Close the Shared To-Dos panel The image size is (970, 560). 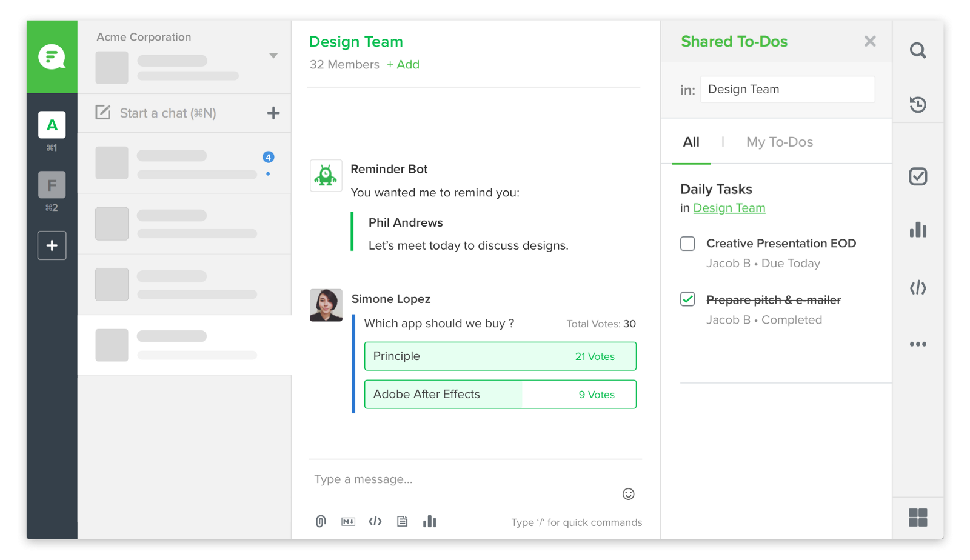(870, 41)
